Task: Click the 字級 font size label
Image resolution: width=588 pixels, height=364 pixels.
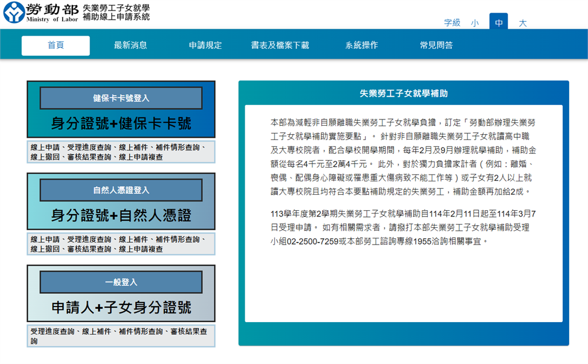Action: (452, 23)
